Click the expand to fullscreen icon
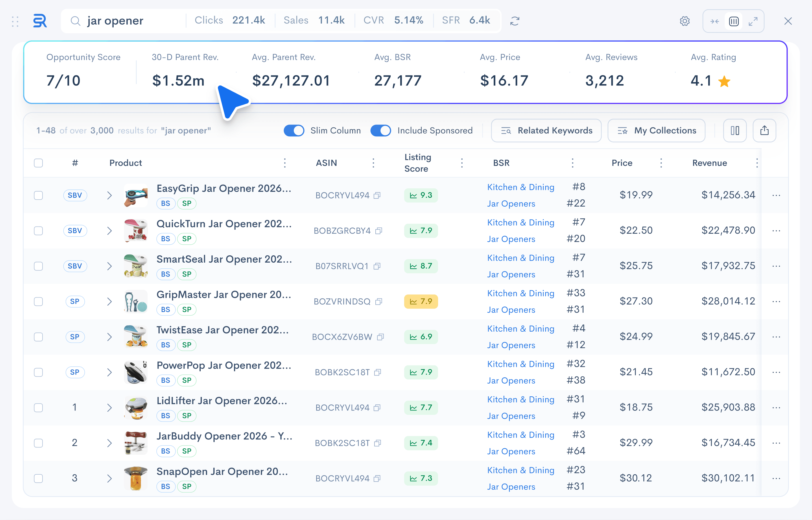The image size is (812, 520). click(753, 21)
